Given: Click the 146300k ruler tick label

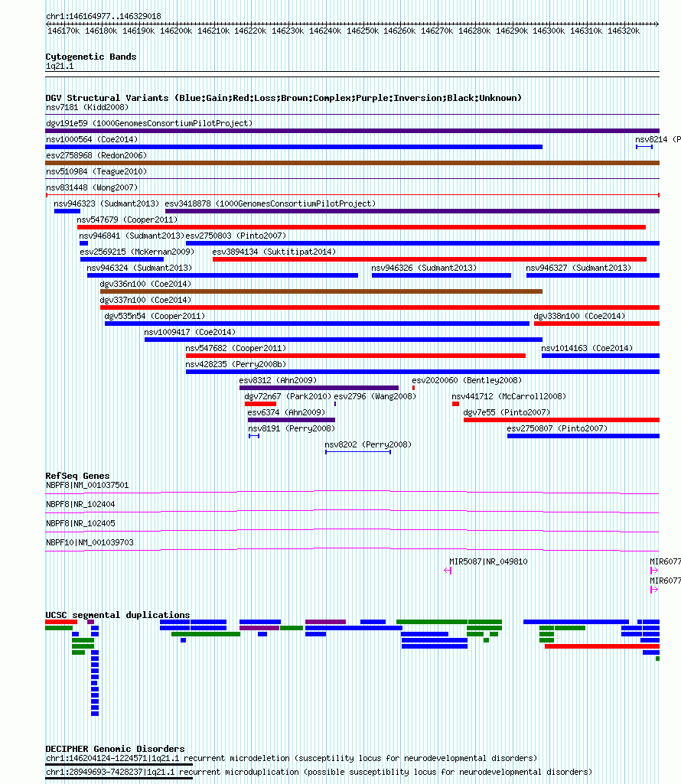Looking at the screenshot, I should pyautogui.click(x=549, y=31).
